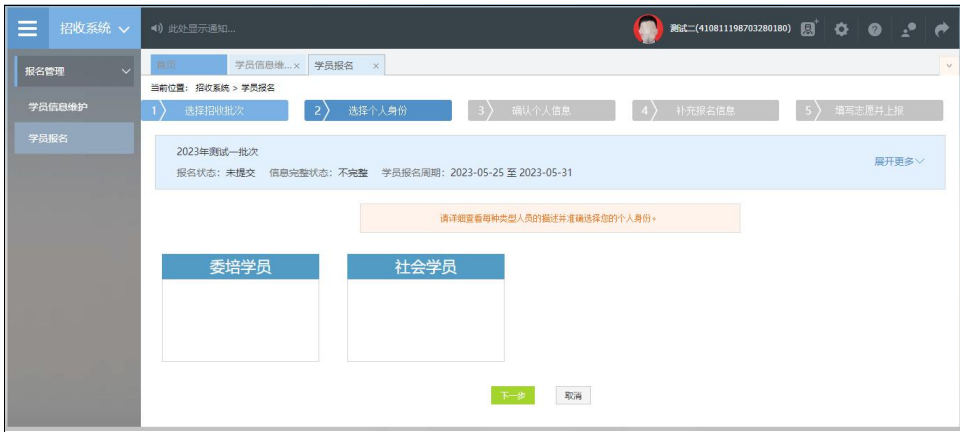Click the 学员报名周期 date range text
The image size is (960, 432).
click(x=477, y=173)
